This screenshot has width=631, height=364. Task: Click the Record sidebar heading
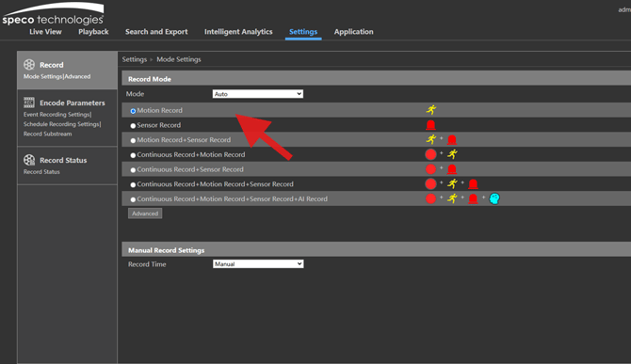52,65
